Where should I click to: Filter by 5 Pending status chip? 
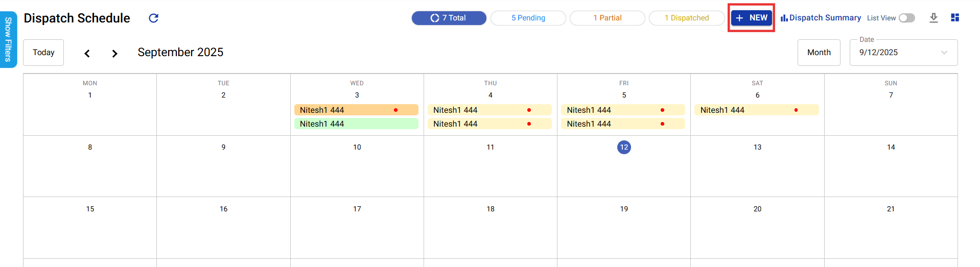click(528, 18)
